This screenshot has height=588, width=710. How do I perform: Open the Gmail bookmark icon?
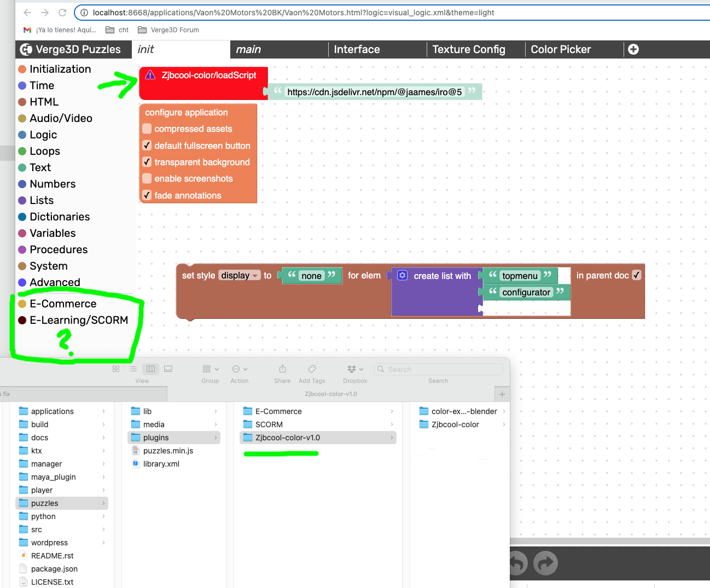tap(27, 30)
